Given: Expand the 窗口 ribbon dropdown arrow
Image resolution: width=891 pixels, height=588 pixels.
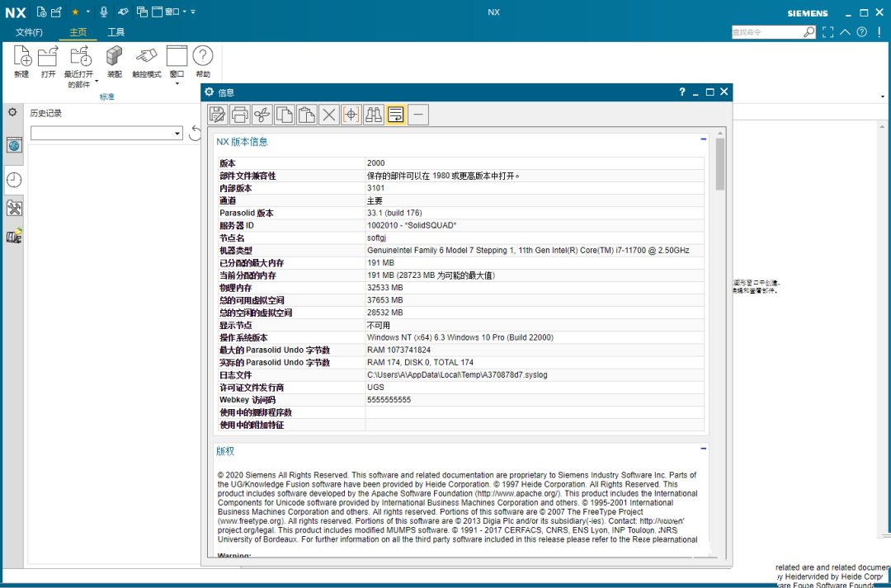Looking at the screenshot, I should tap(177, 84).
